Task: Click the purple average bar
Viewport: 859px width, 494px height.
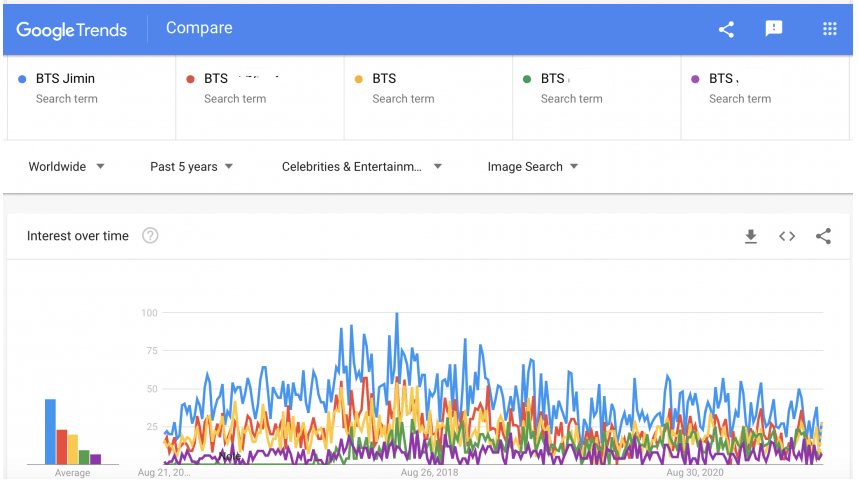Action: (x=95, y=459)
